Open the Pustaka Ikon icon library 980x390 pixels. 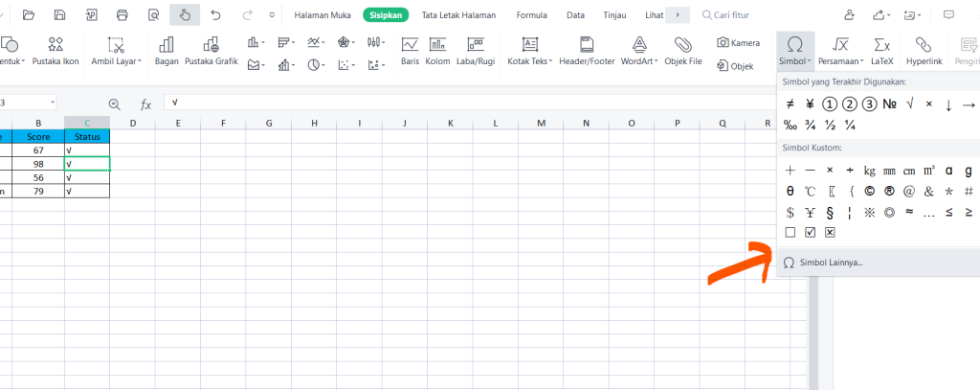point(56,50)
